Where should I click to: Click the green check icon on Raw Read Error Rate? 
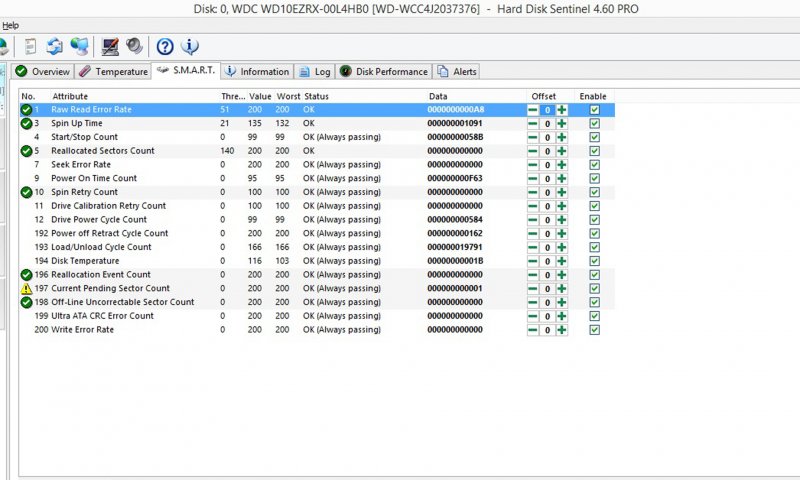click(26, 110)
